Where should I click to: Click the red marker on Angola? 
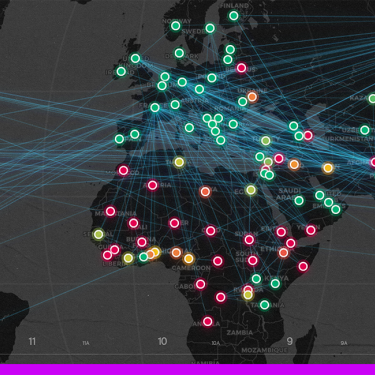[x=208, y=321]
